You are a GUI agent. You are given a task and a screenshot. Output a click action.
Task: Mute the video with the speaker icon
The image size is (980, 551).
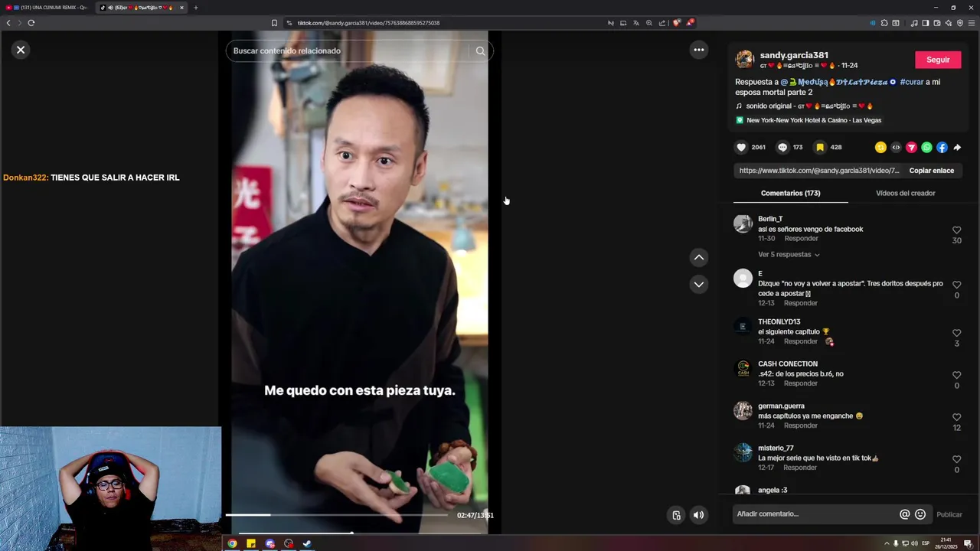698,515
